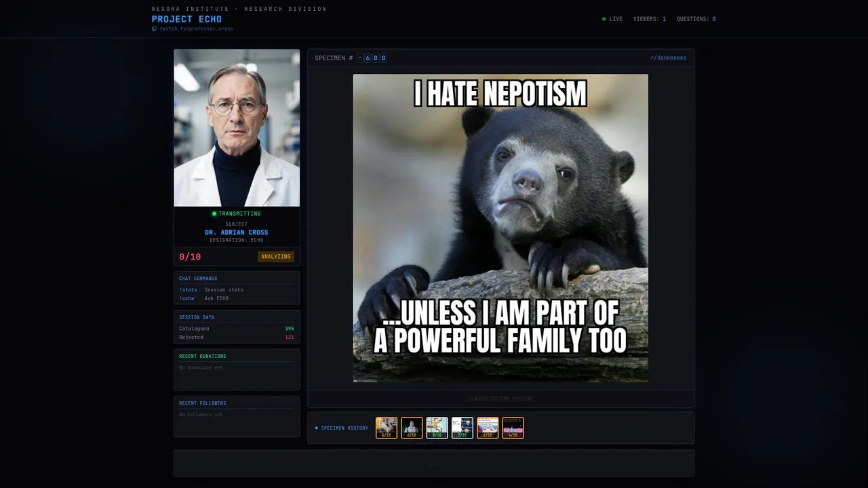Open the history thumbnail scored 8/10
Screen dimensions: 868x488
(437, 428)
